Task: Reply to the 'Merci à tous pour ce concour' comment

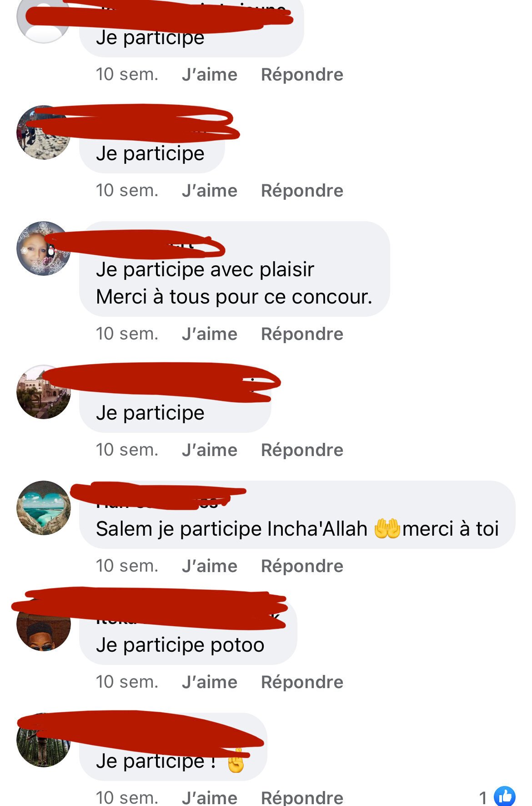Action: [x=302, y=334]
